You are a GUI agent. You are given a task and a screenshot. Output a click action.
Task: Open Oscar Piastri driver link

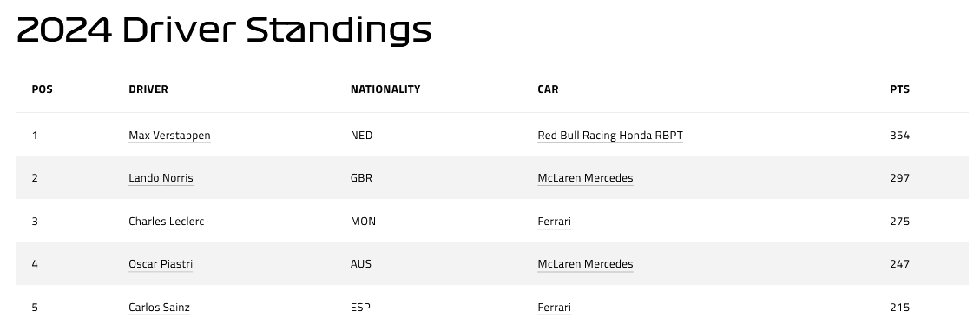click(x=161, y=264)
